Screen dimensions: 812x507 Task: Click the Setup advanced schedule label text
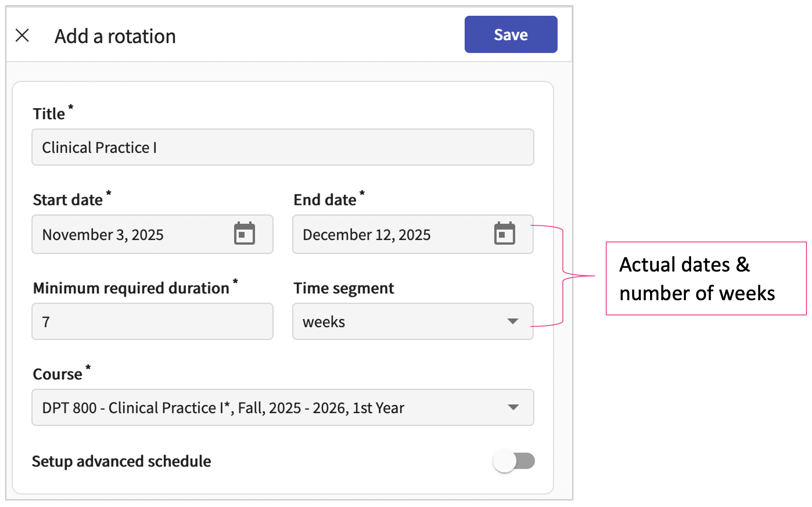tap(121, 461)
